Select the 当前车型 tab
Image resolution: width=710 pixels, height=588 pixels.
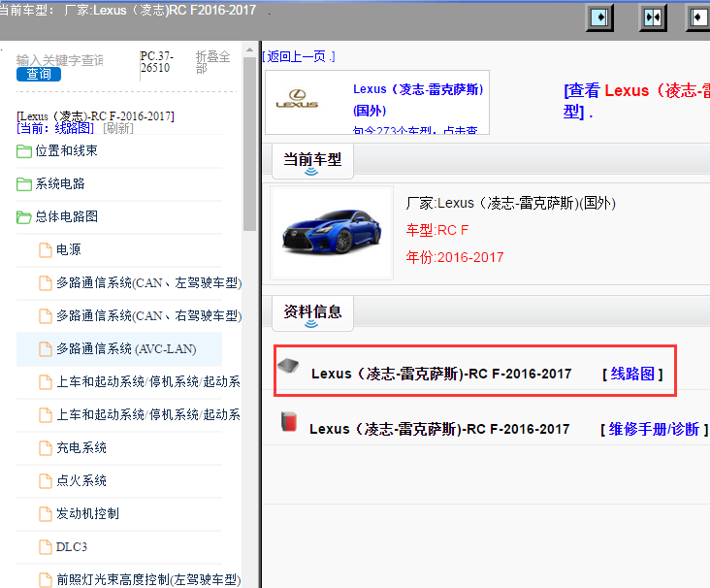click(x=312, y=160)
